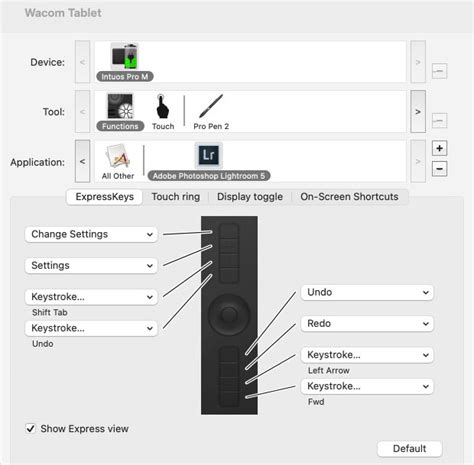Screen dimensions: 474x465
Task: Remove the application with the lower minus button
Action: pyautogui.click(x=439, y=169)
